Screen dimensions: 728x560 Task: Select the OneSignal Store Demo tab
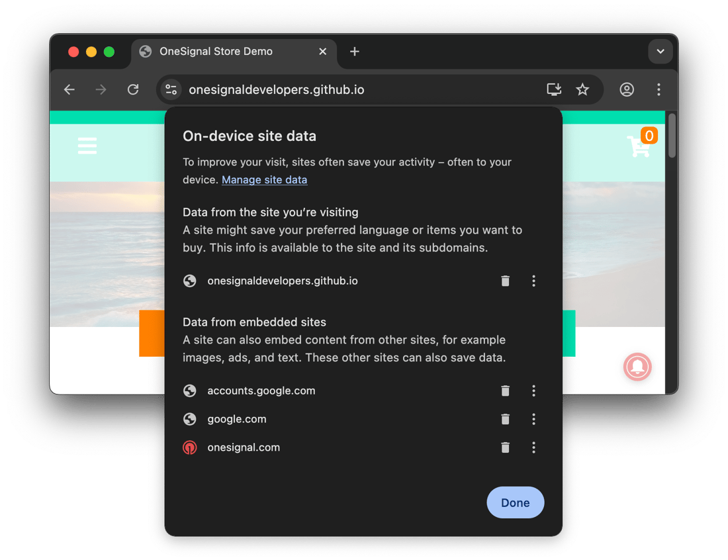pyautogui.click(x=234, y=52)
